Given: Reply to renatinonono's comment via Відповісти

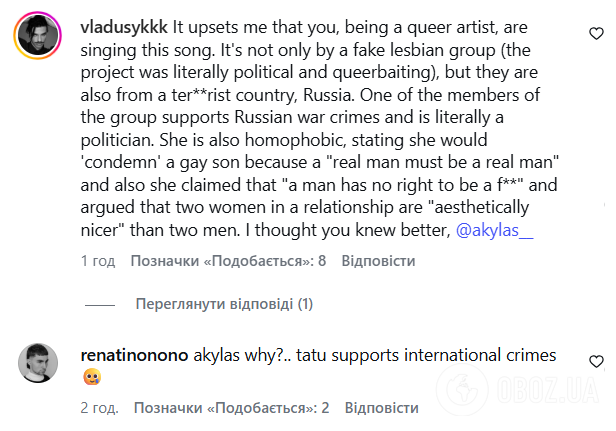Looking at the screenshot, I should 381,408.
